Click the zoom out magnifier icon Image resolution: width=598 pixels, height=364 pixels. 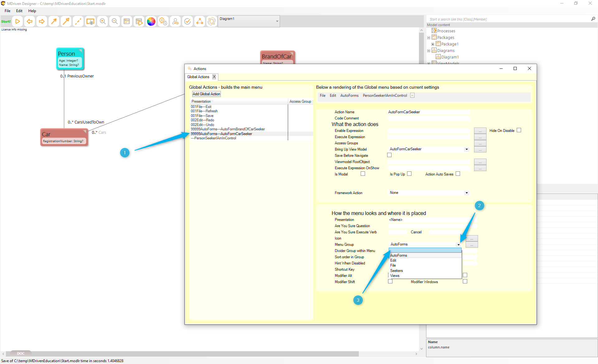click(115, 21)
